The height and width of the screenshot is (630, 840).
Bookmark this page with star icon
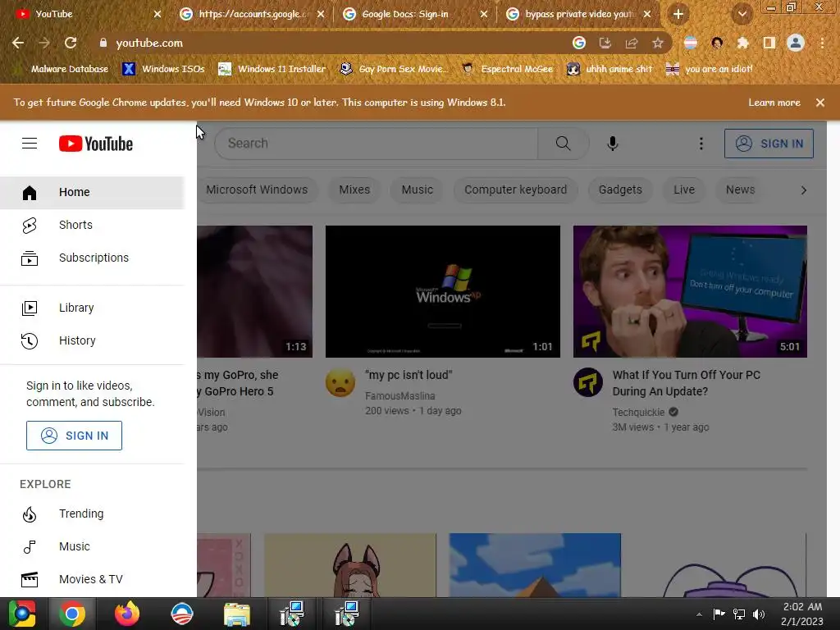point(658,43)
